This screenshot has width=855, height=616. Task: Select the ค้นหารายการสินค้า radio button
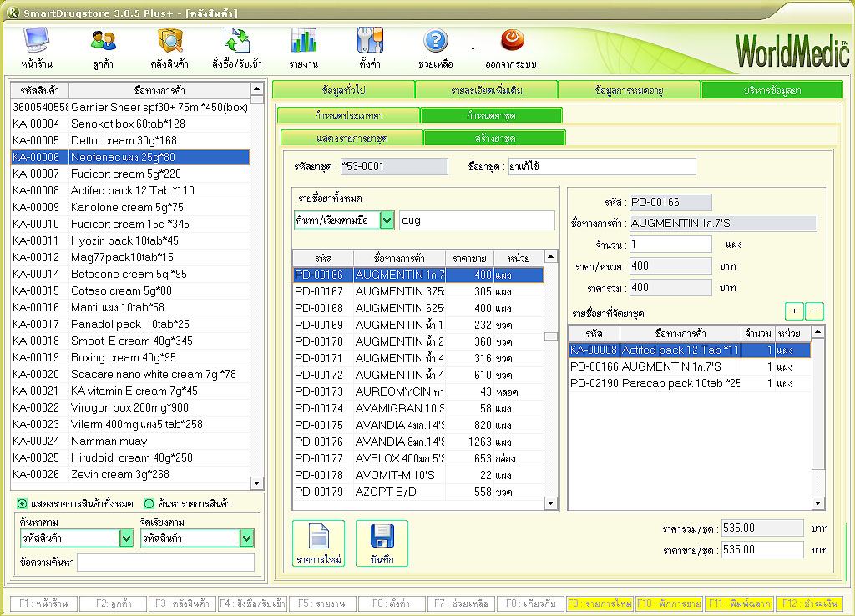pyautogui.click(x=149, y=503)
